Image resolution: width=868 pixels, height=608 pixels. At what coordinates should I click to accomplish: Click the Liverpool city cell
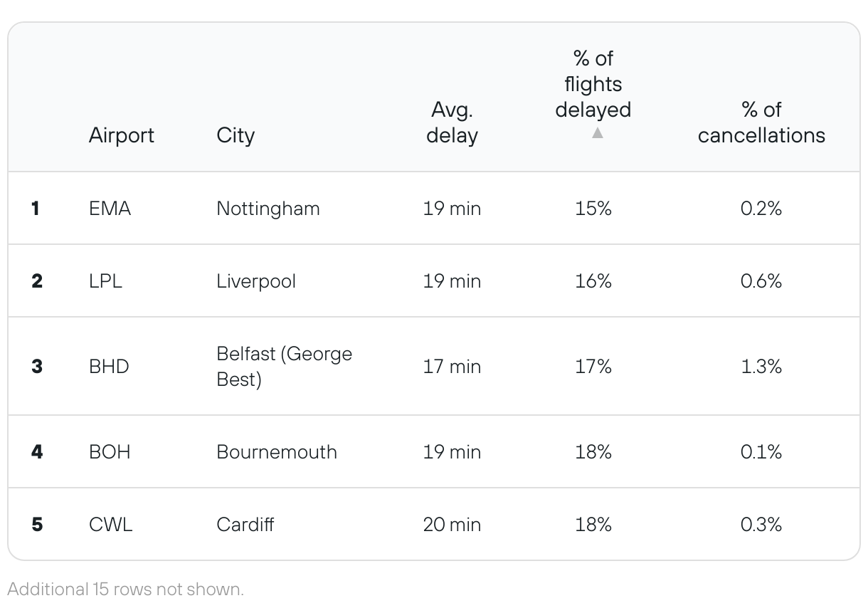(256, 281)
